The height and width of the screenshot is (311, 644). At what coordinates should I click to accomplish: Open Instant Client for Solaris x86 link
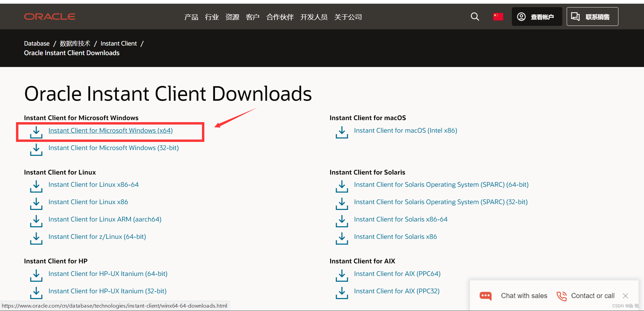(x=395, y=237)
